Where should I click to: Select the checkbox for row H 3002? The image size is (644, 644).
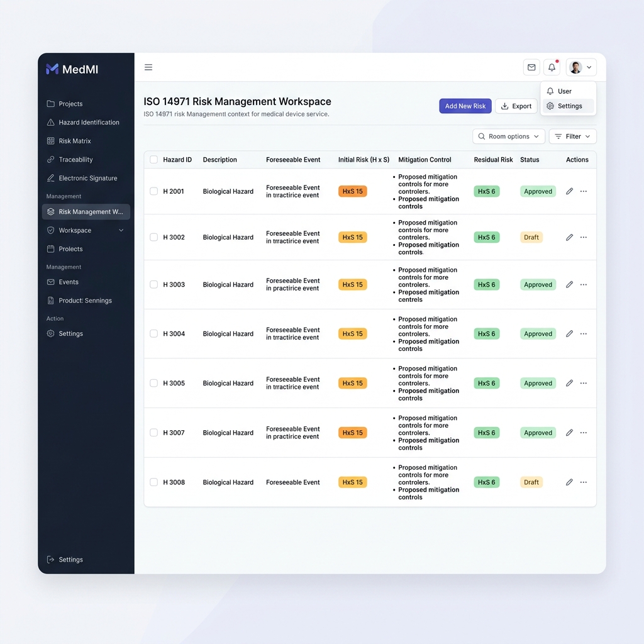click(153, 237)
